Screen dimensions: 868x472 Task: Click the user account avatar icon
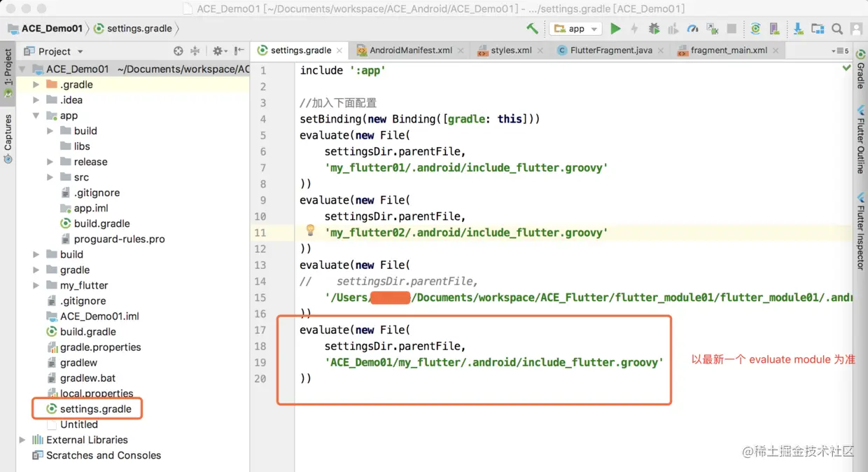pyautogui.click(x=856, y=29)
